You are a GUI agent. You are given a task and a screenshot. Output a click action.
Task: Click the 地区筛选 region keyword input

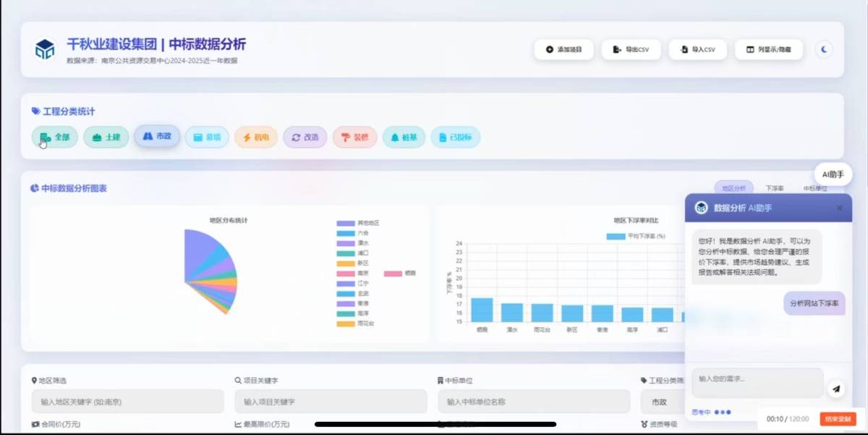(127, 401)
